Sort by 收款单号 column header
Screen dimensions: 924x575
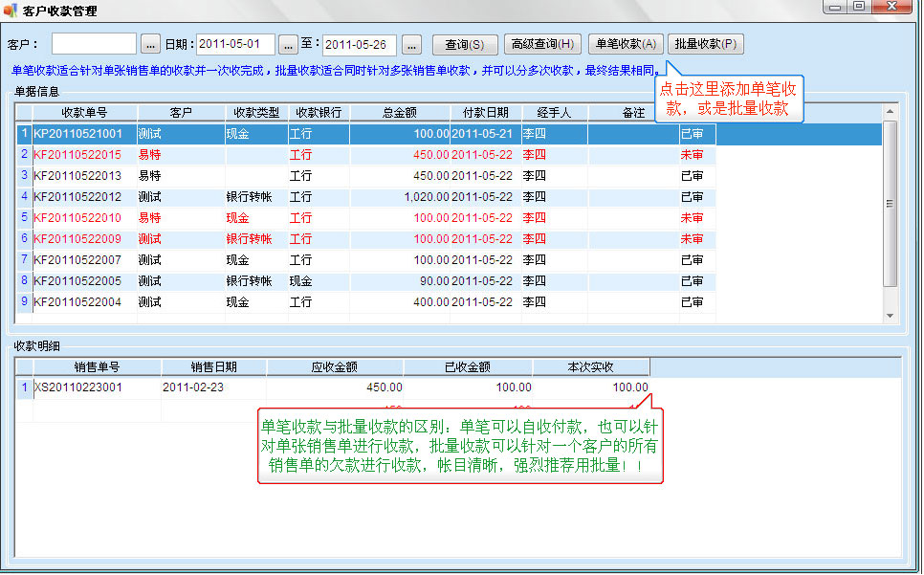(x=84, y=113)
